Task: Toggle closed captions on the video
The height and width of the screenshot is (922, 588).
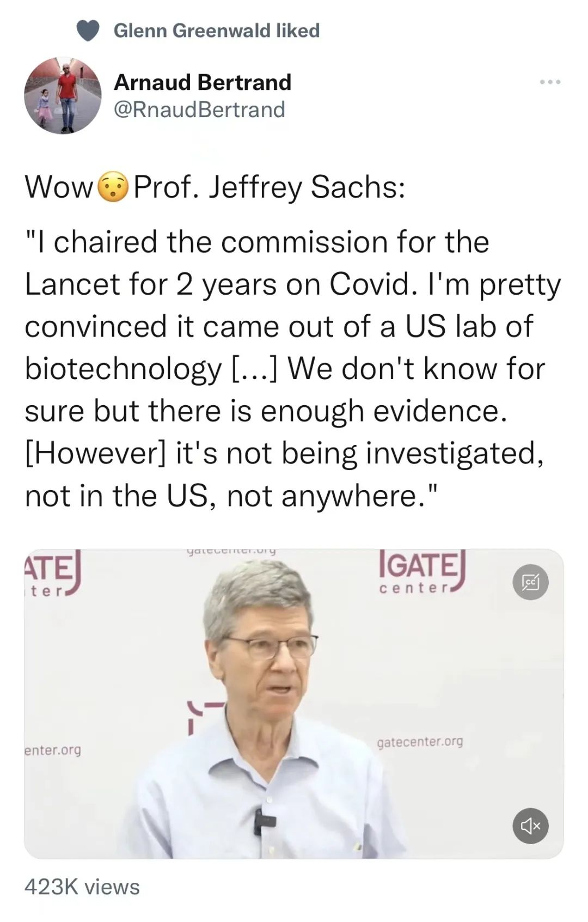Action: tap(530, 583)
